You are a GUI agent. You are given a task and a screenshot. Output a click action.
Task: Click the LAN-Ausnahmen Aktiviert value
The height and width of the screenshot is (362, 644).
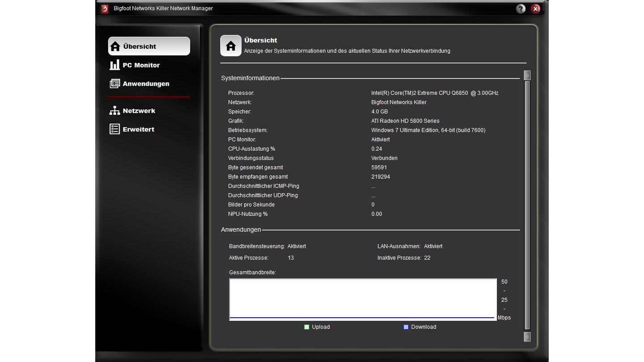pos(433,246)
